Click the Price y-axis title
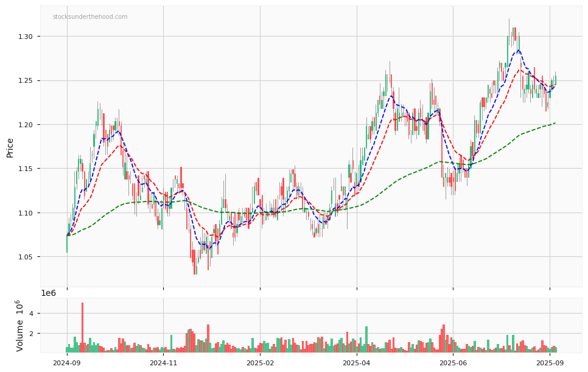The image size is (588, 372). 10,148
